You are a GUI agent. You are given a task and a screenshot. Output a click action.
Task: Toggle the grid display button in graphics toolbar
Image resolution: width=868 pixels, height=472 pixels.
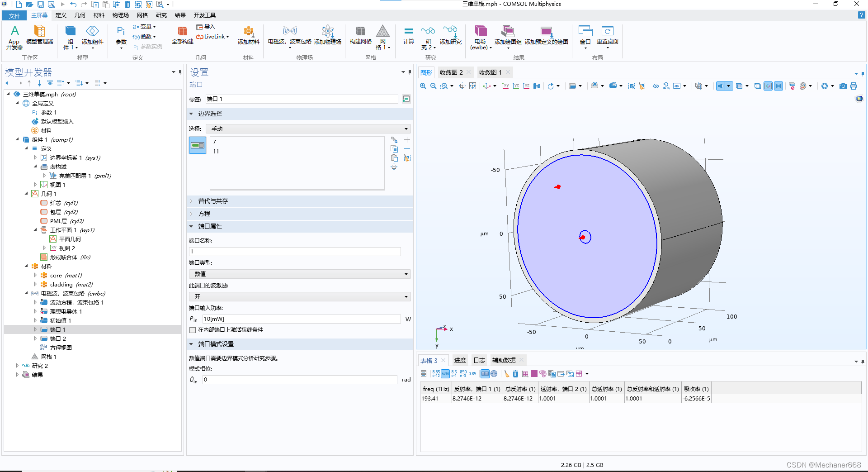pyautogui.click(x=778, y=86)
